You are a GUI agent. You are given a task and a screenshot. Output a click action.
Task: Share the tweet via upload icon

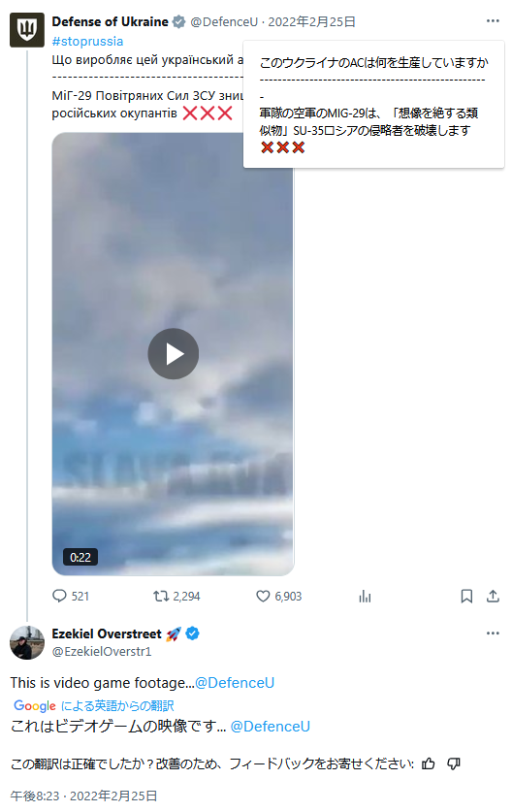pyautogui.click(x=493, y=596)
